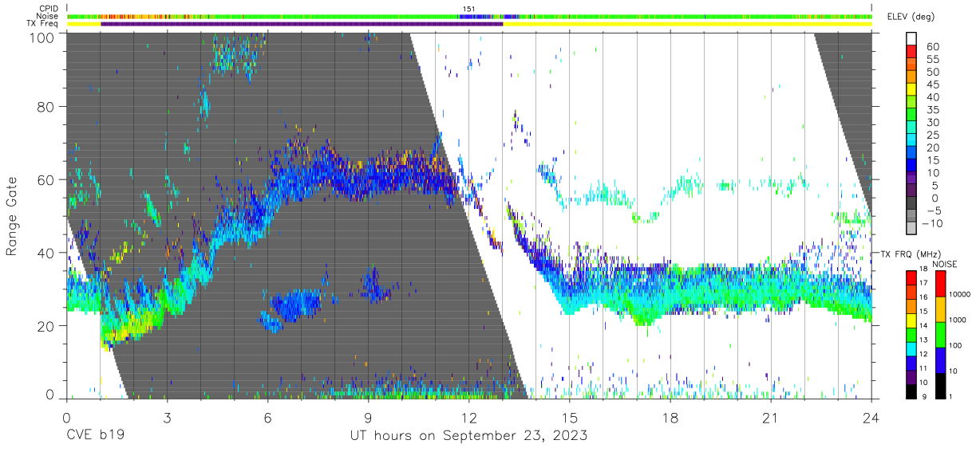Screen dimensions: 980x452
Task: Click the '6' hour tick label on the time axis
Action: (x=267, y=418)
